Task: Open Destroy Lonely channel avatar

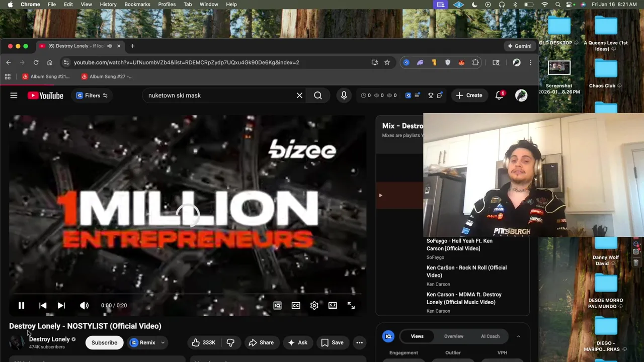Action: point(17,342)
